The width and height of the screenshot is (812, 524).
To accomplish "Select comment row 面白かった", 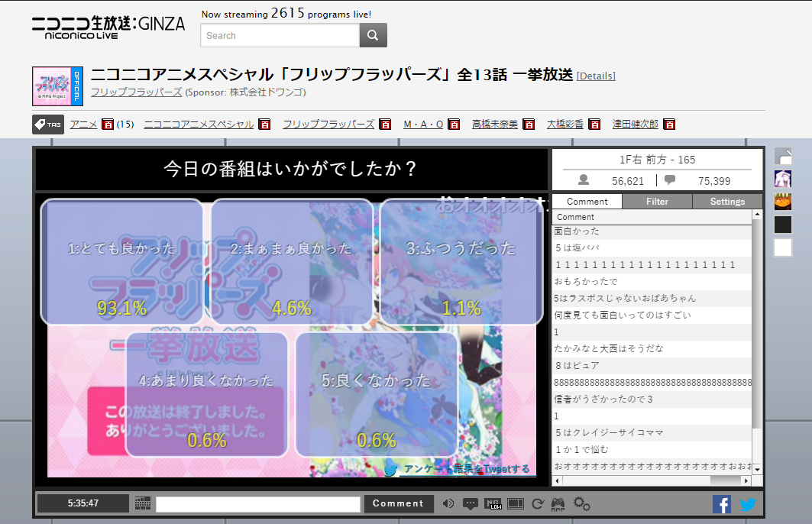I will (652, 231).
